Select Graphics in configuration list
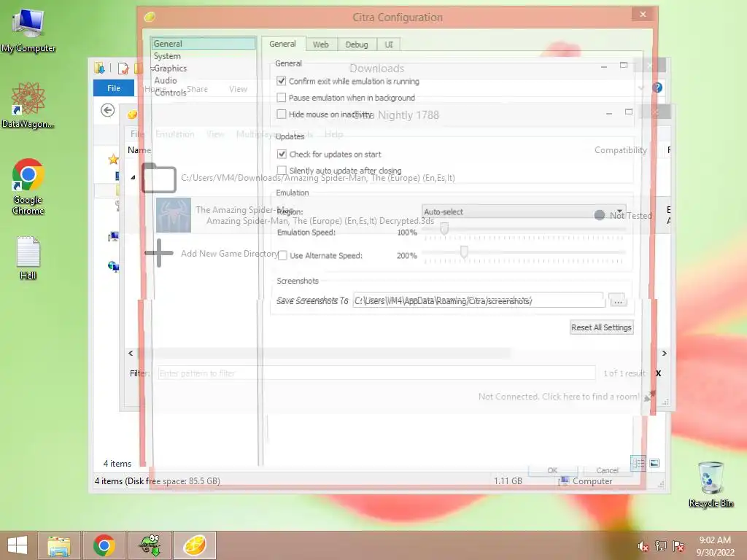Screen dimensions: 747x560 coord(170,68)
